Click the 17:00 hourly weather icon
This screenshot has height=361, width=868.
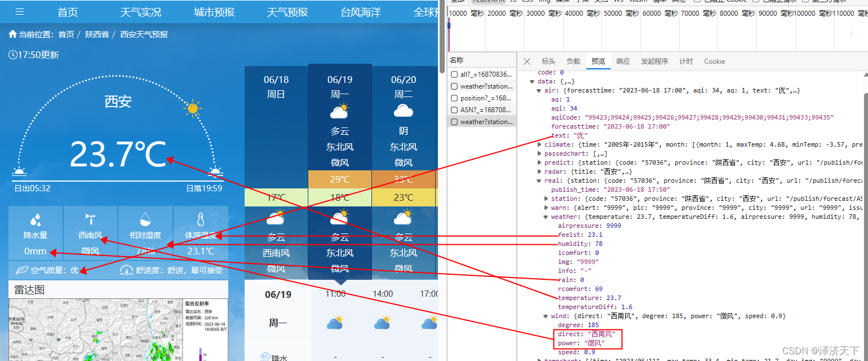click(x=429, y=323)
